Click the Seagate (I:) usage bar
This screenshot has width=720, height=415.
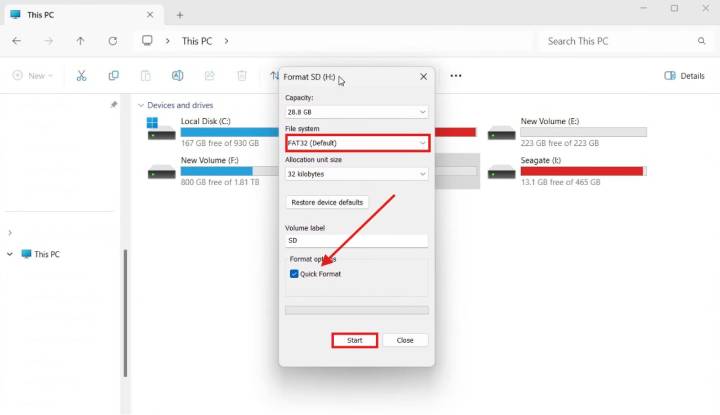pyautogui.click(x=584, y=171)
